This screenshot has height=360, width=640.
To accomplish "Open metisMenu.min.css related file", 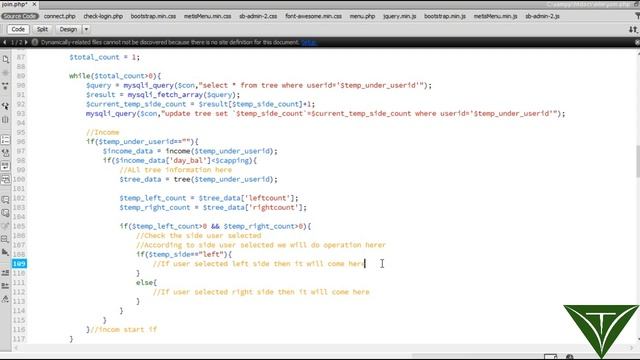I will pos(207,16).
